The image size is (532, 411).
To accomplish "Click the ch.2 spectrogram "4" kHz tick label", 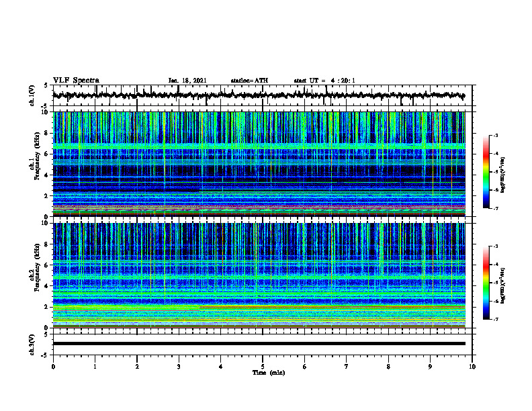I will (46, 286).
